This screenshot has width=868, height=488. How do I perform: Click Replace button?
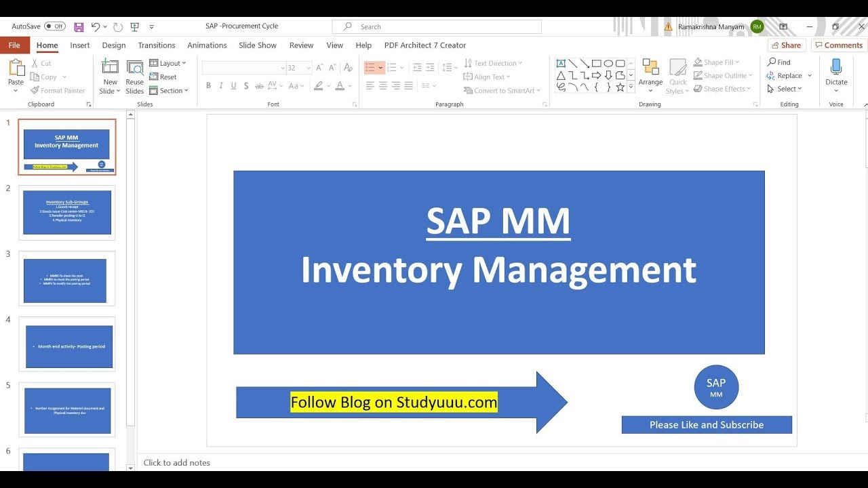click(x=789, y=75)
